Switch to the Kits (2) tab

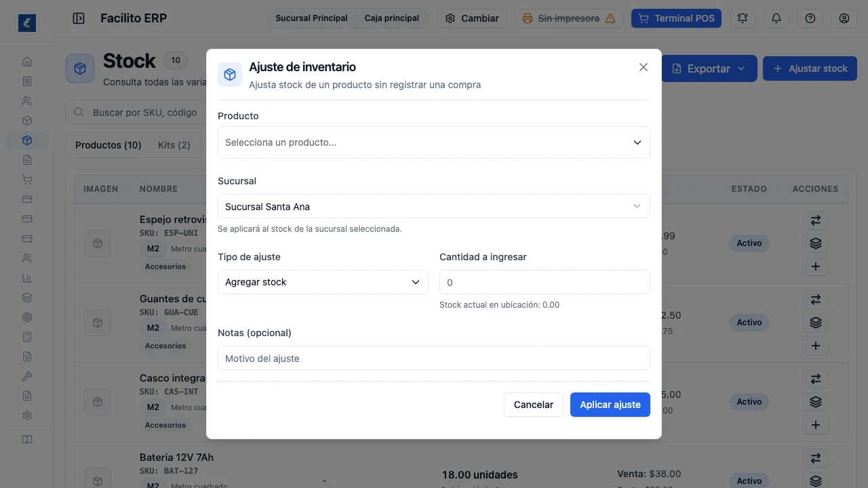click(x=174, y=145)
